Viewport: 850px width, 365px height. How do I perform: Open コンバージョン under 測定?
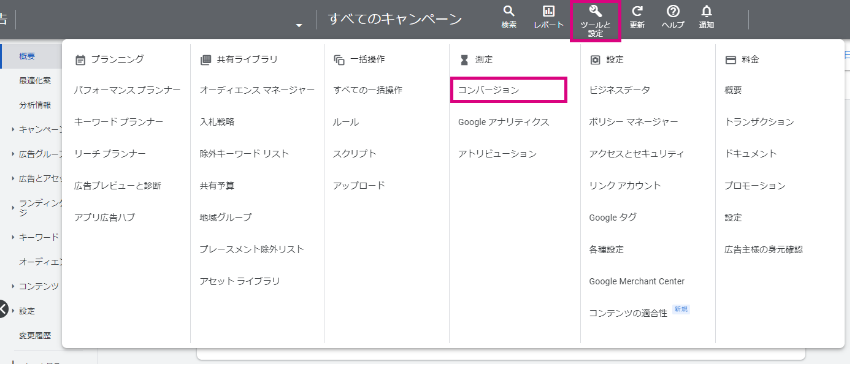click(x=488, y=90)
